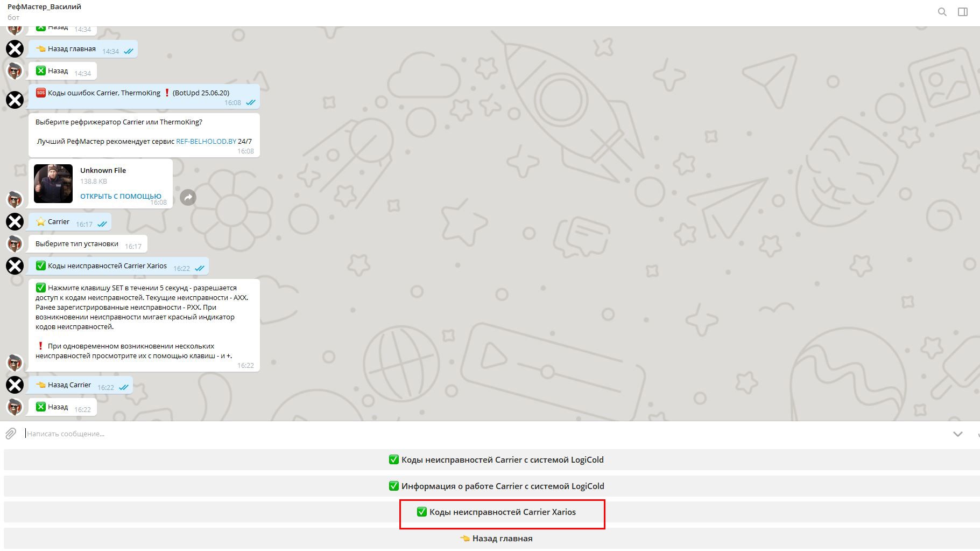Viewport: 980px width, 551px height.
Task: Click the user avatar beside 'Назад Carrier' message
Action: [15, 385]
